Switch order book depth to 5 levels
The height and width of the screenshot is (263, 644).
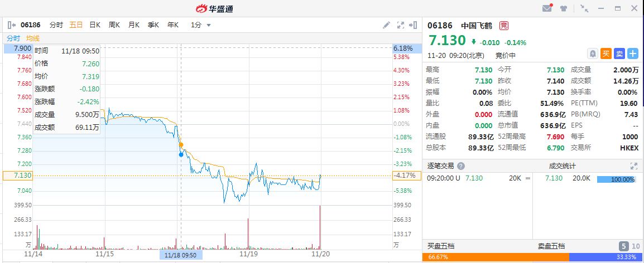(623, 246)
